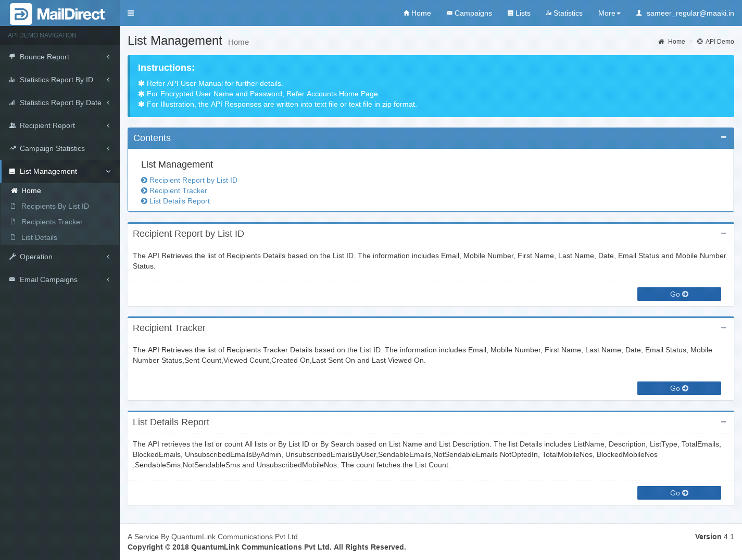Open the More dropdown menu
The image size is (742, 560).
pos(609,13)
